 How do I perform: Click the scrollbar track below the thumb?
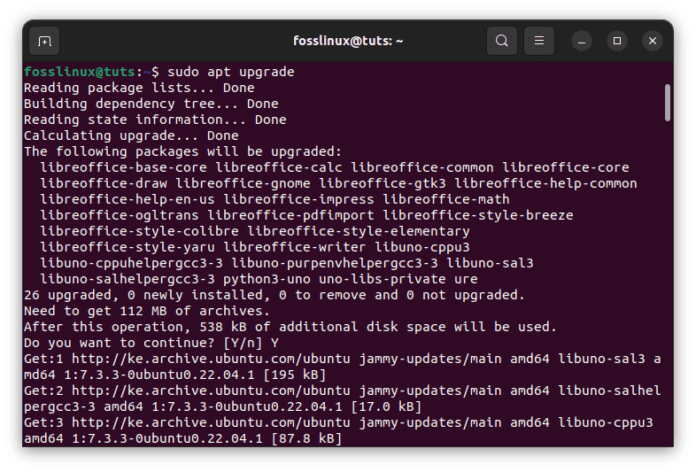(667, 300)
